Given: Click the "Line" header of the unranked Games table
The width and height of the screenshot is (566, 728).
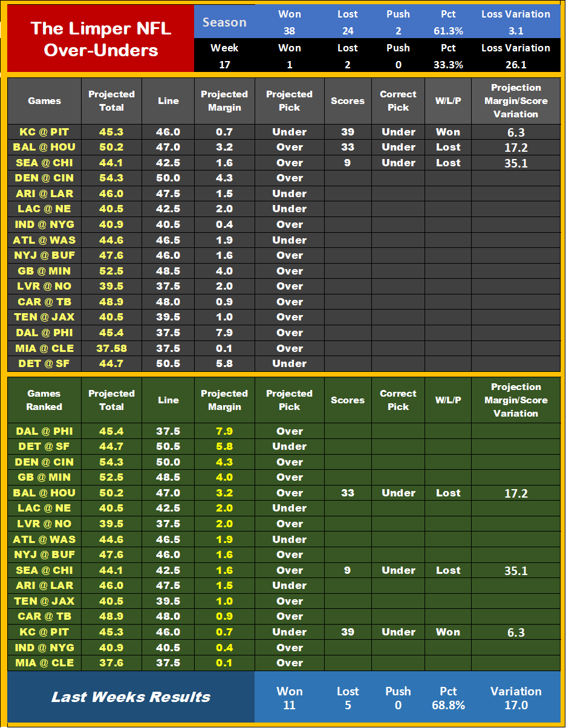Looking at the screenshot, I should tap(168, 101).
